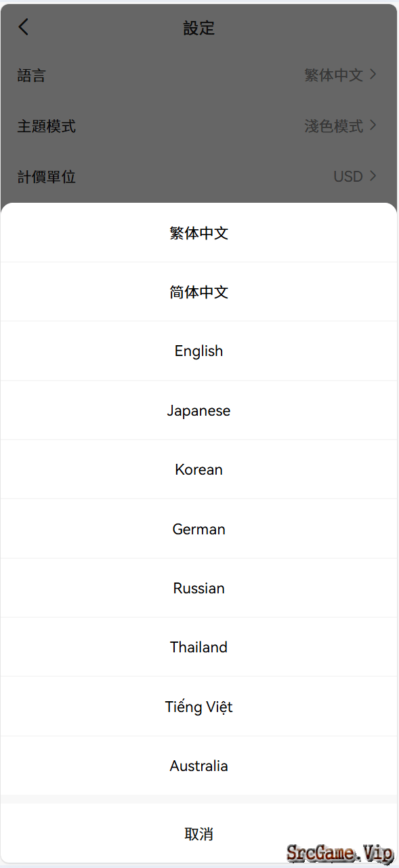Switch language to Korean

click(198, 469)
